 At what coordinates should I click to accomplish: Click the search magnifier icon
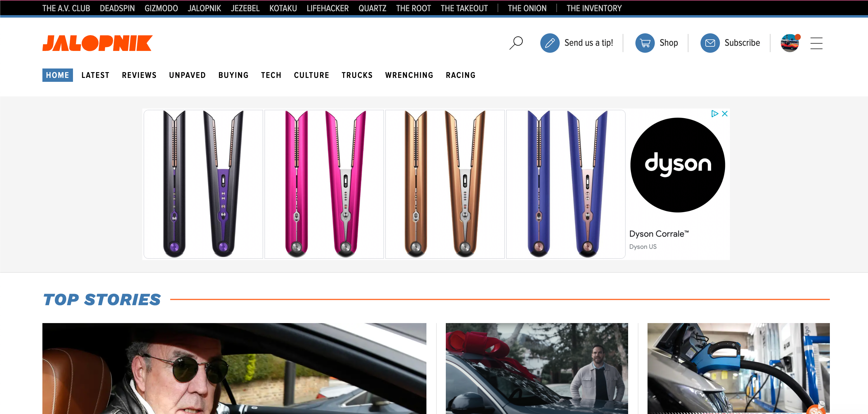click(x=516, y=43)
